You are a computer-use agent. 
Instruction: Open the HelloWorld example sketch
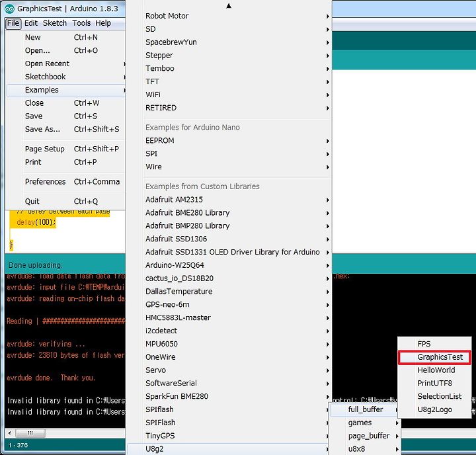pos(435,370)
